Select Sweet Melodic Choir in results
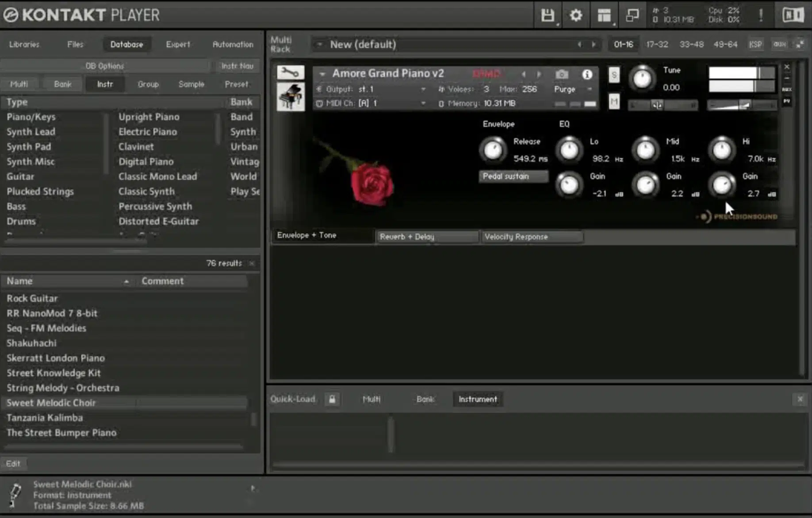812x518 pixels. [124, 403]
